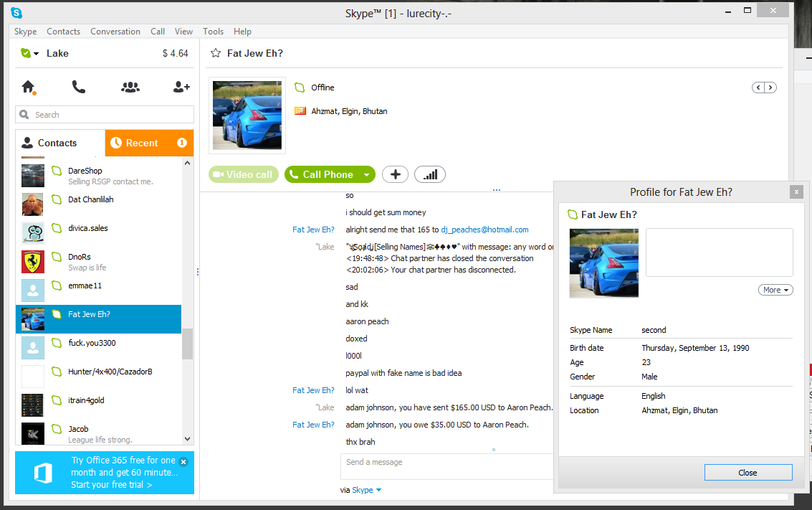Click Close in the profile panel
The height and width of the screenshot is (510, 812).
[x=747, y=473]
